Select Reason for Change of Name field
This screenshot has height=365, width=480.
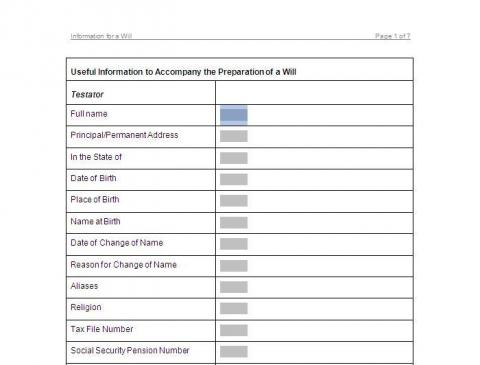point(234,266)
